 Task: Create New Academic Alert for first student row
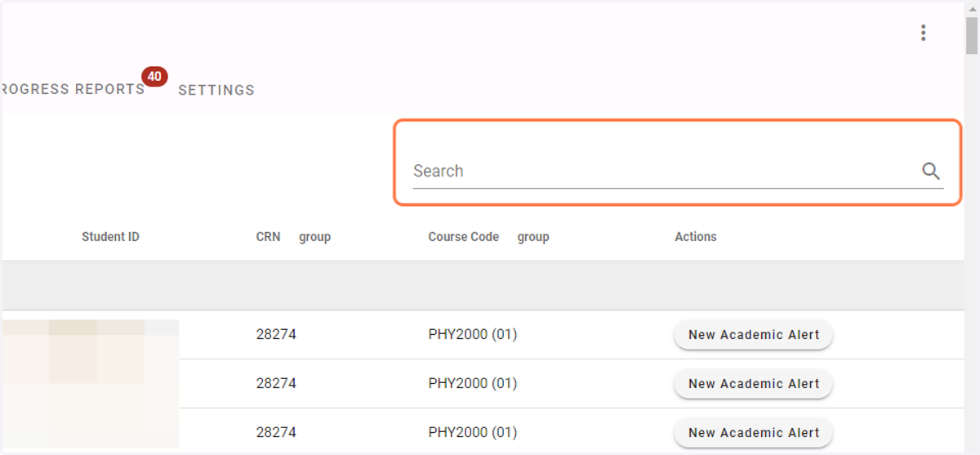pyautogui.click(x=753, y=335)
